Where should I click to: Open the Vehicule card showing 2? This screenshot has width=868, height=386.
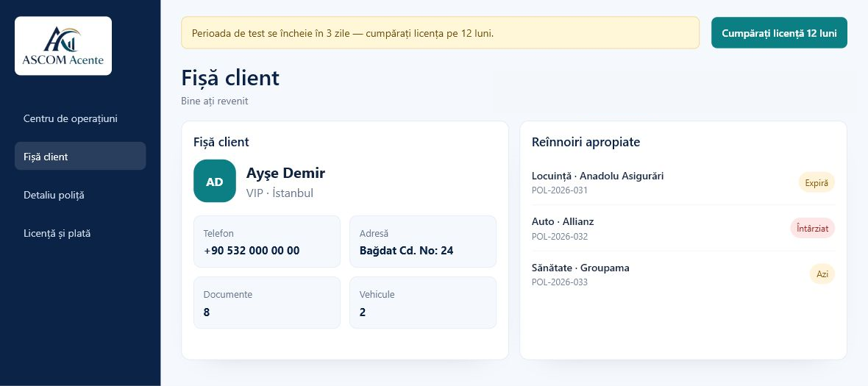coord(423,303)
